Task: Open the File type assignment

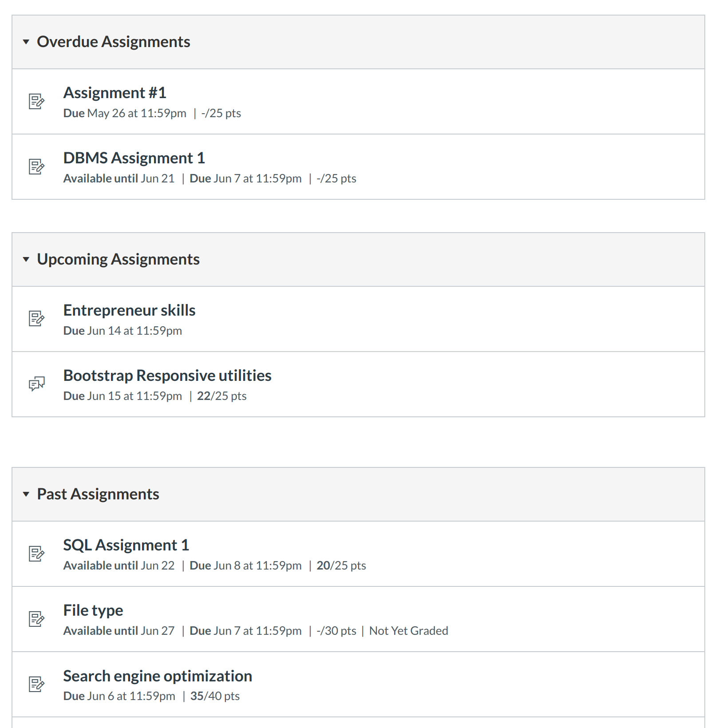Action: pos(93,610)
